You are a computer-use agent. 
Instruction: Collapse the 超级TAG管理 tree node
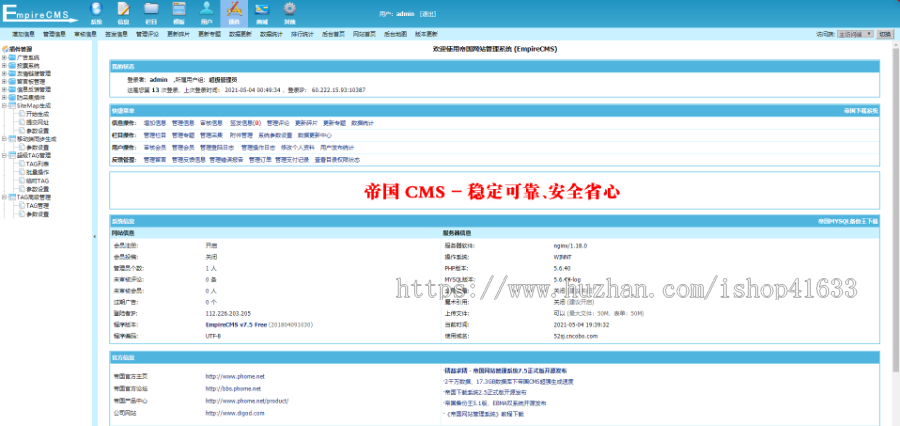coord(5,155)
